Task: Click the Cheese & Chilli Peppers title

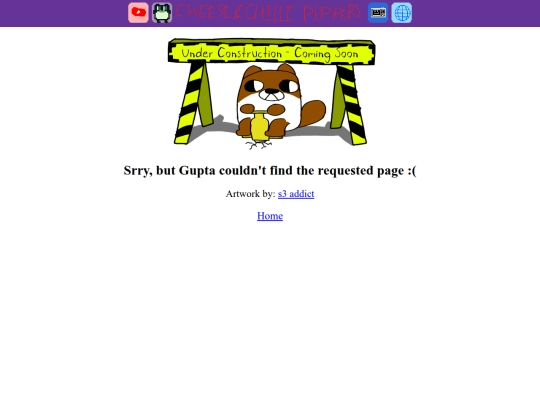Action: [x=269, y=12]
